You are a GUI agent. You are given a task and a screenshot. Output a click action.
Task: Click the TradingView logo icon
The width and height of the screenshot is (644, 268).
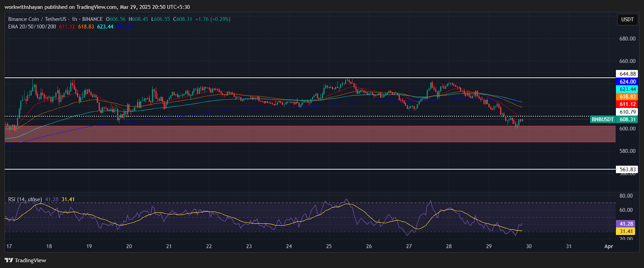(x=9, y=260)
